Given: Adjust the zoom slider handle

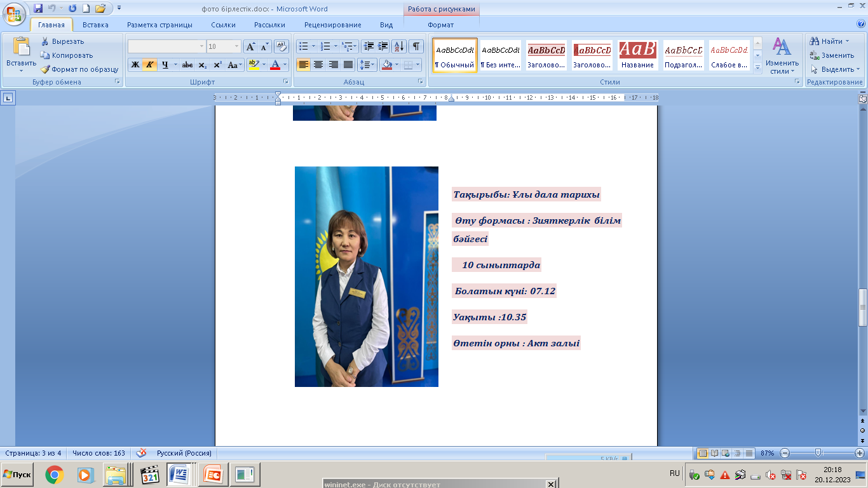Looking at the screenshot, I should (818, 453).
